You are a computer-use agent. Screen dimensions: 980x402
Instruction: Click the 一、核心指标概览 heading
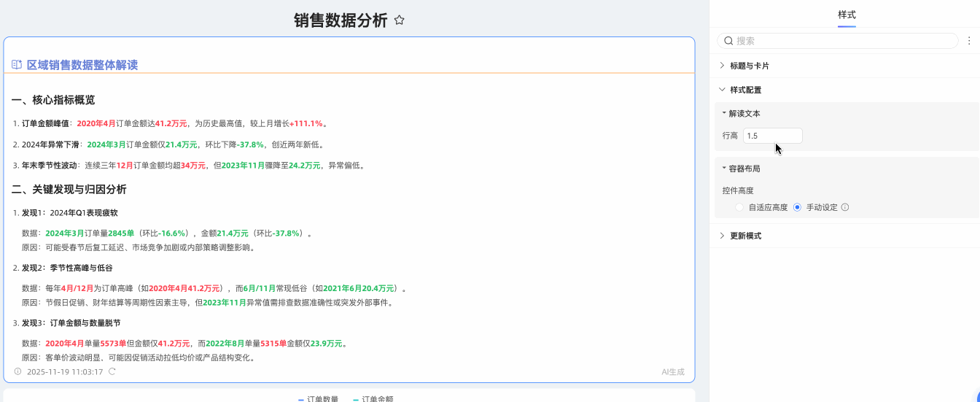[x=53, y=100]
